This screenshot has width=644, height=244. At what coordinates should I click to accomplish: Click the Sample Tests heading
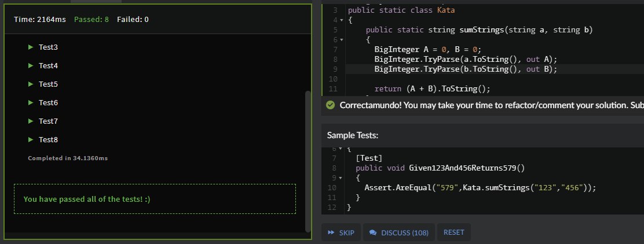(x=352, y=135)
